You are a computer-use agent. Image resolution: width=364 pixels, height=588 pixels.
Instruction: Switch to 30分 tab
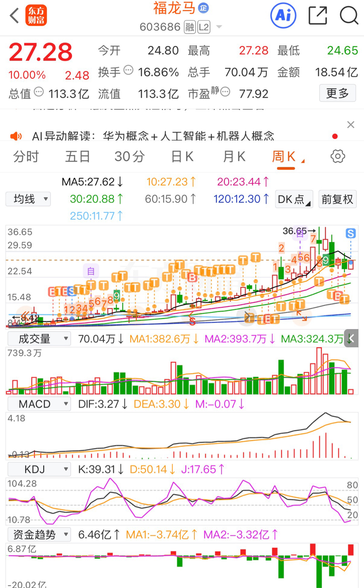point(129,156)
